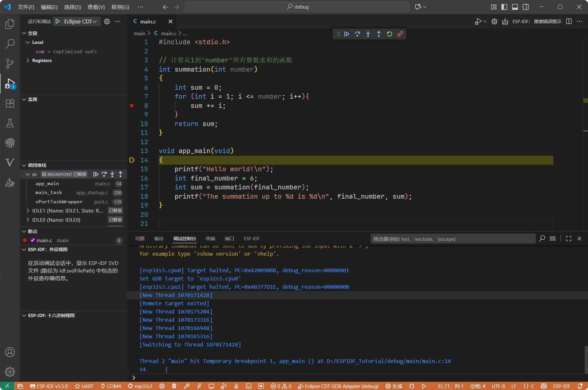This screenshot has height=390, width=588.
Task: Click the ESP-IDF flash lightning icon in status bar
Action: [199, 386]
